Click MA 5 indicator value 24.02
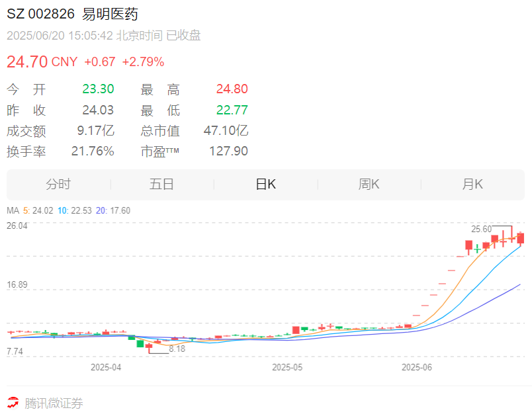Screen dimensions: 532x418 pos(43,210)
